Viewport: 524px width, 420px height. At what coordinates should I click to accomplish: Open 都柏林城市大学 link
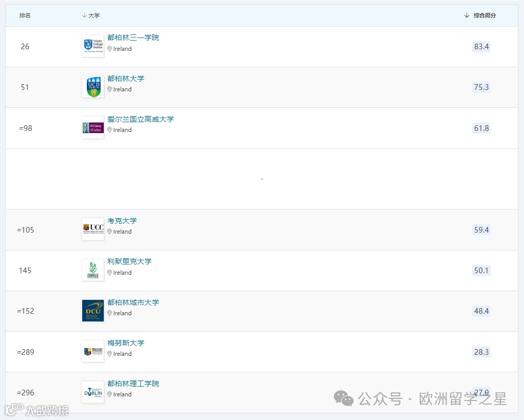click(x=133, y=302)
